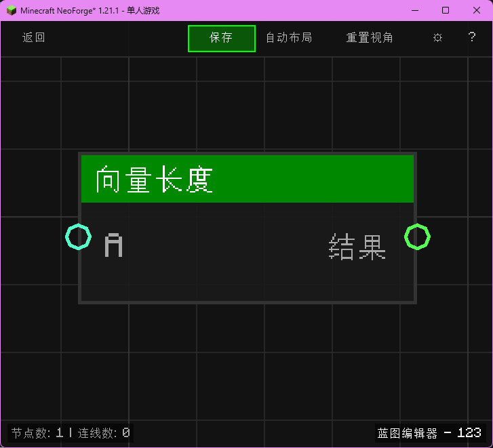
Task: Open settings via the gear icon
Action: click(x=437, y=38)
